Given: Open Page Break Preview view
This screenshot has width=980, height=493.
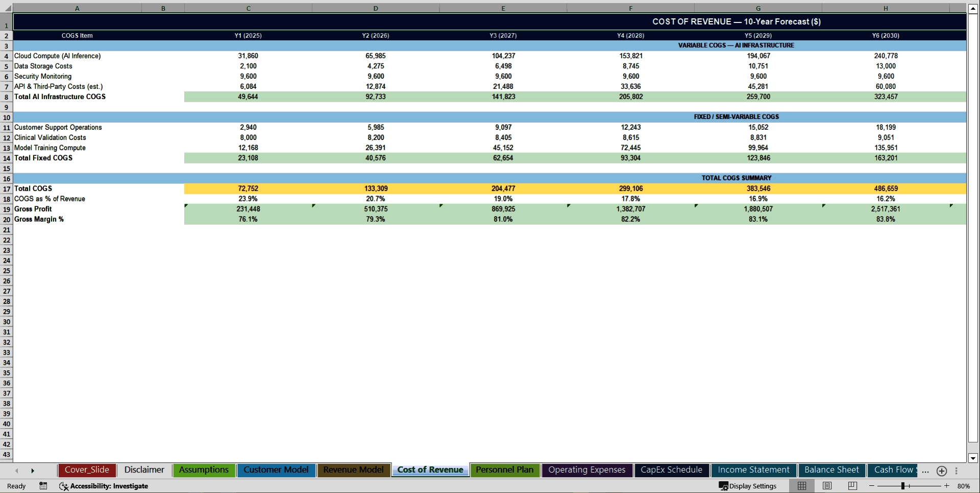Looking at the screenshot, I should [x=851, y=486].
